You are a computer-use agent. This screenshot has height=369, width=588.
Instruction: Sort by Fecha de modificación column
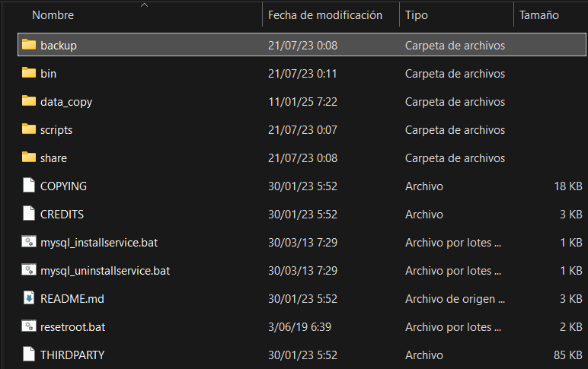(325, 15)
